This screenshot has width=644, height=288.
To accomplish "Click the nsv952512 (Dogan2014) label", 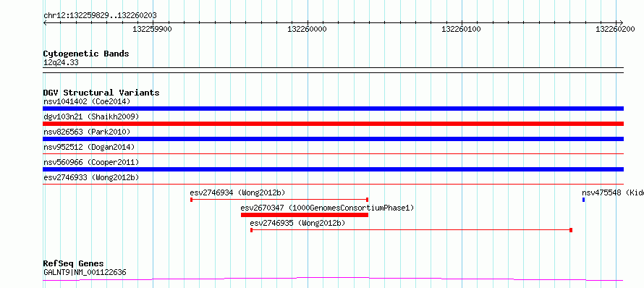I will 89,147.
